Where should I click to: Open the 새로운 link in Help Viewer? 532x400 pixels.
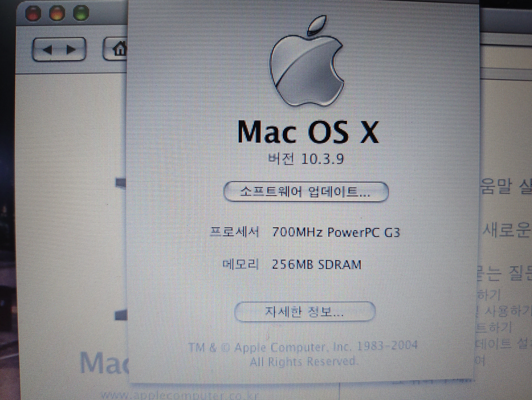click(506, 230)
